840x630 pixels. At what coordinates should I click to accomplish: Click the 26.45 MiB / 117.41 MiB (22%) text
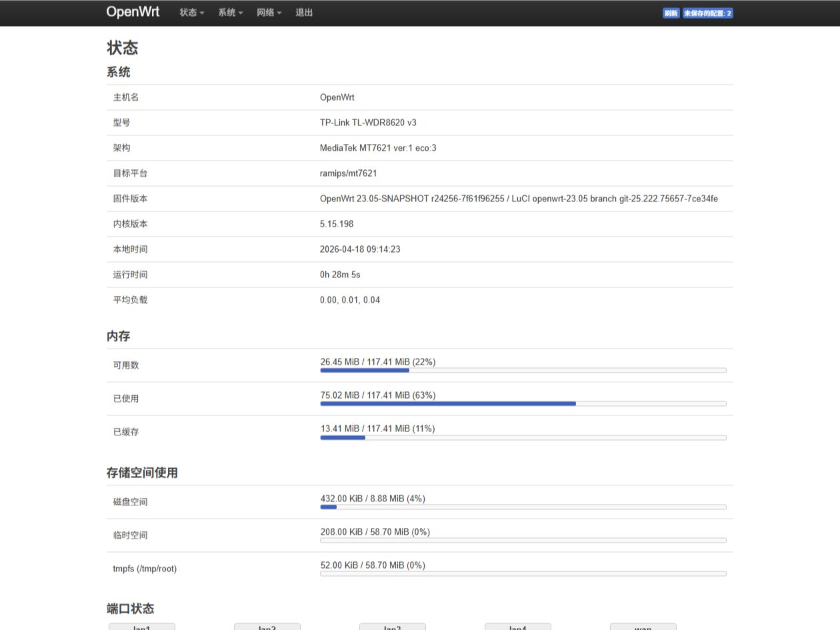pos(378,362)
